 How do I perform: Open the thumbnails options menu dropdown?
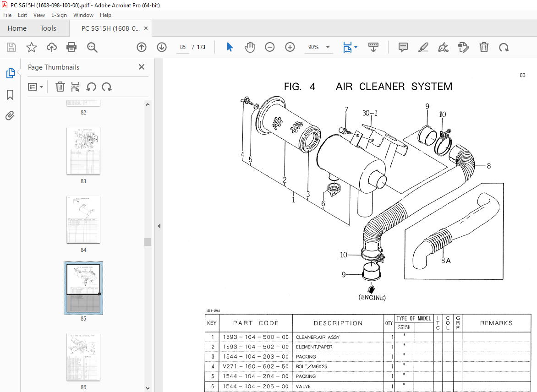(x=36, y=87)
